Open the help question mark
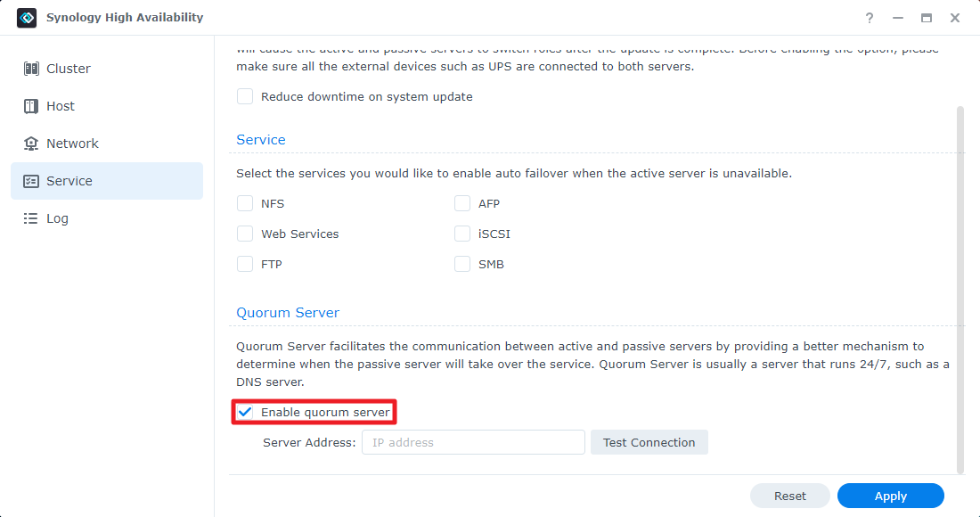980x517 pixels. (x=869, y=17)
